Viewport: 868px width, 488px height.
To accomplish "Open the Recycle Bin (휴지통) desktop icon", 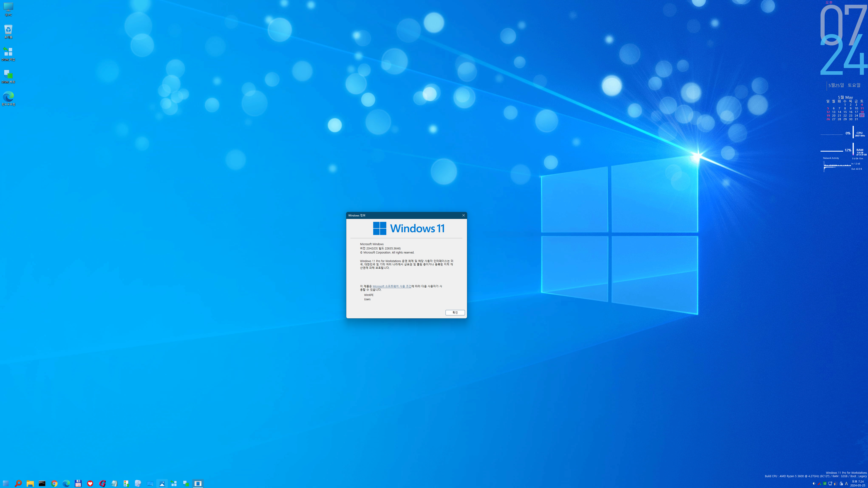I will tap(8, 32).
